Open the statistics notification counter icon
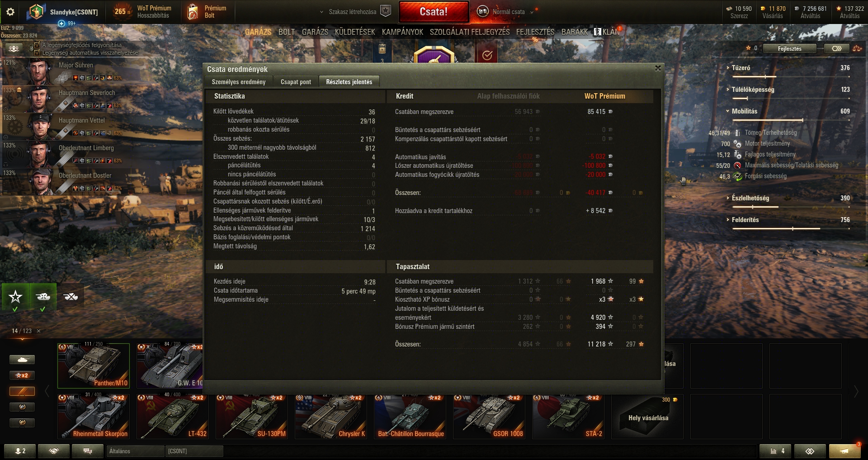 (775, 451)
